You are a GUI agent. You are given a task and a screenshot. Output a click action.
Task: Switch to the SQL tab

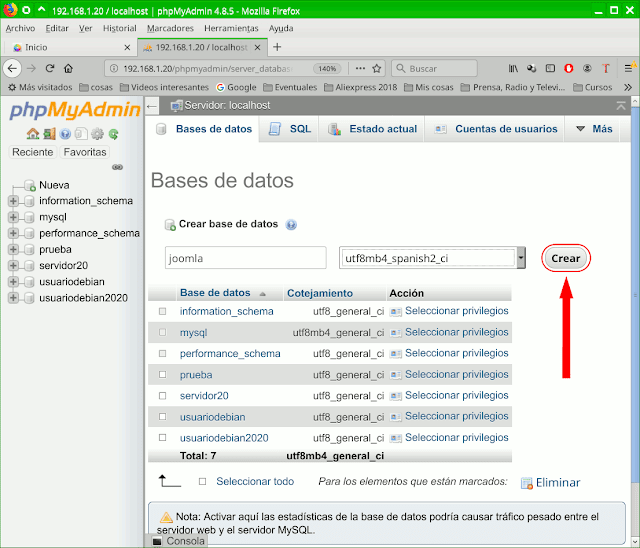tap(290, 129)
